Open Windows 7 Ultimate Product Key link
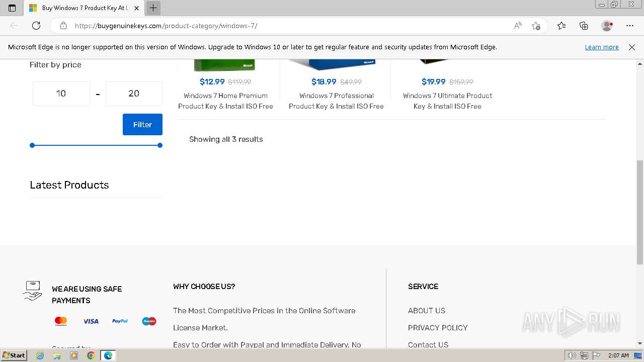Viewport: 644px width, 362px height. [x=447, y=101]
